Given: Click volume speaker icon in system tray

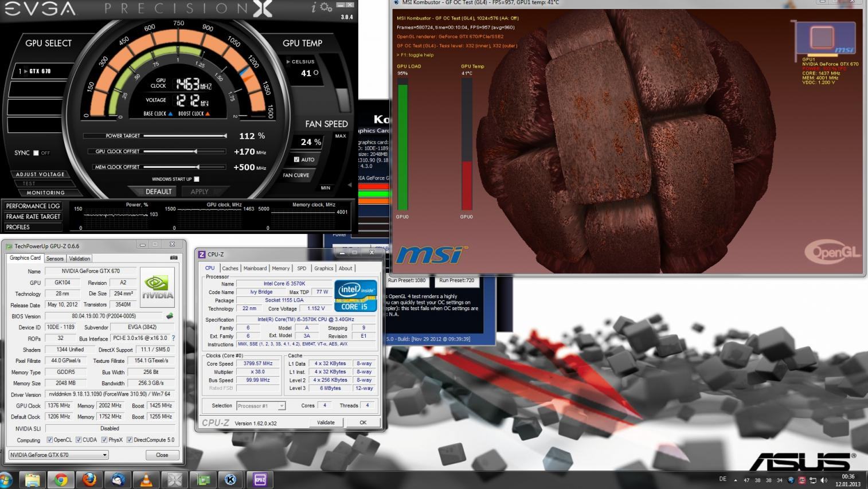Looking at the screenshot, I should click(824, 480).
